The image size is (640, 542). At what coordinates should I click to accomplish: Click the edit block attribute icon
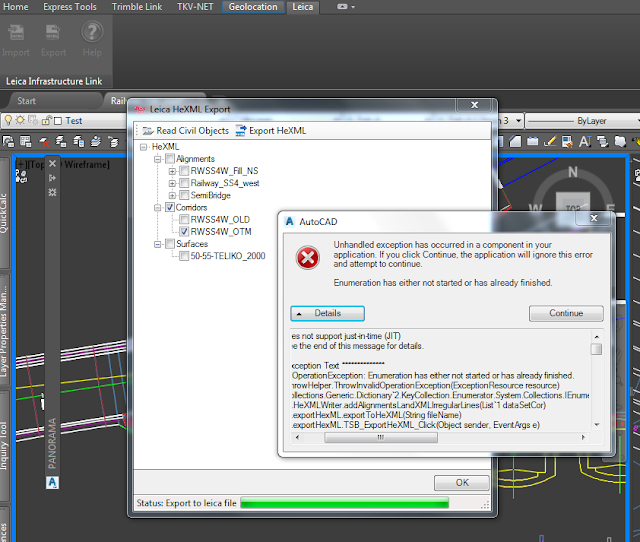coord(567,142)
